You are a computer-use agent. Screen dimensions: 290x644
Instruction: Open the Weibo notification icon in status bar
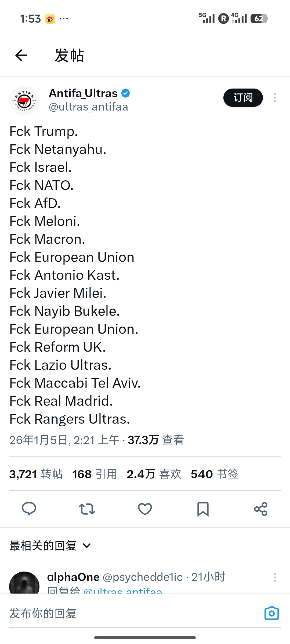click(50, 19)
